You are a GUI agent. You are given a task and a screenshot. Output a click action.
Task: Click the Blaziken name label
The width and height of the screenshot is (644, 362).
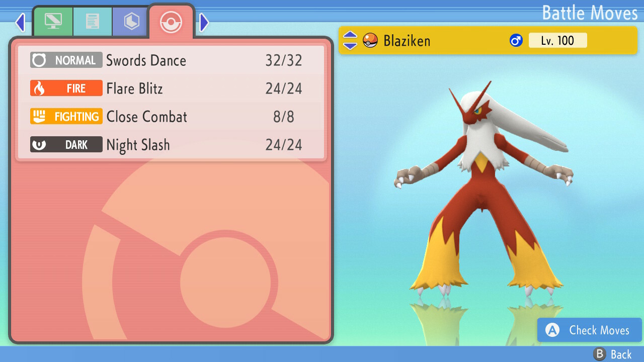pos(407,41)
